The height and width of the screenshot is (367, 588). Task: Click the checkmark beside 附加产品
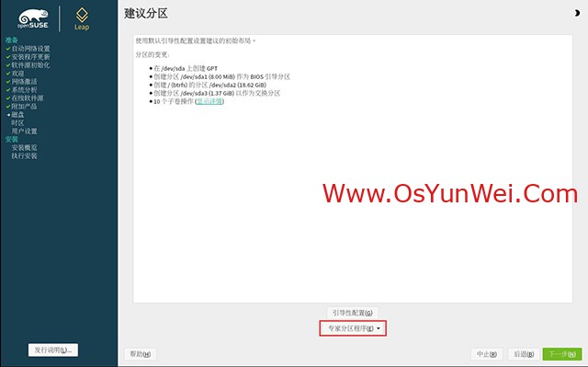pos(8,106)
